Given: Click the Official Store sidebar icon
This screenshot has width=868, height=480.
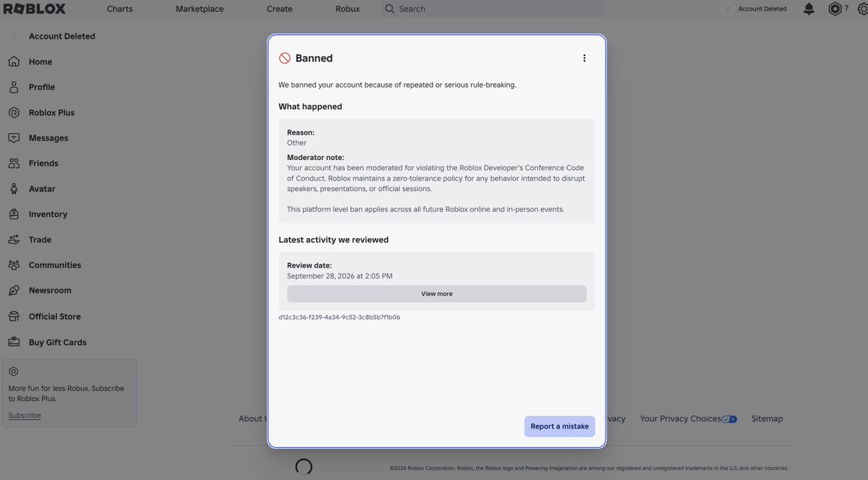Looking at the screenshot, I should [14, 316].
